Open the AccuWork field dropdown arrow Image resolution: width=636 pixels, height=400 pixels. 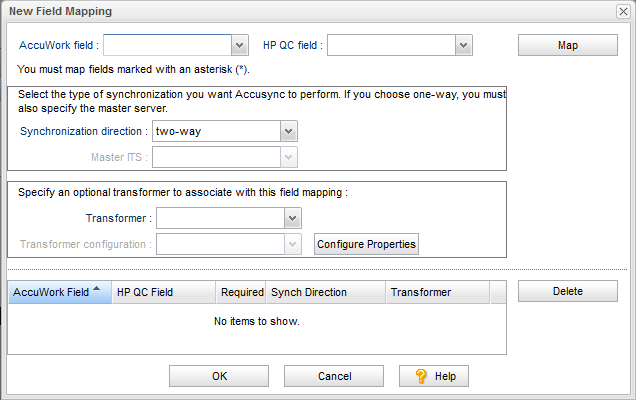[240, 45]
